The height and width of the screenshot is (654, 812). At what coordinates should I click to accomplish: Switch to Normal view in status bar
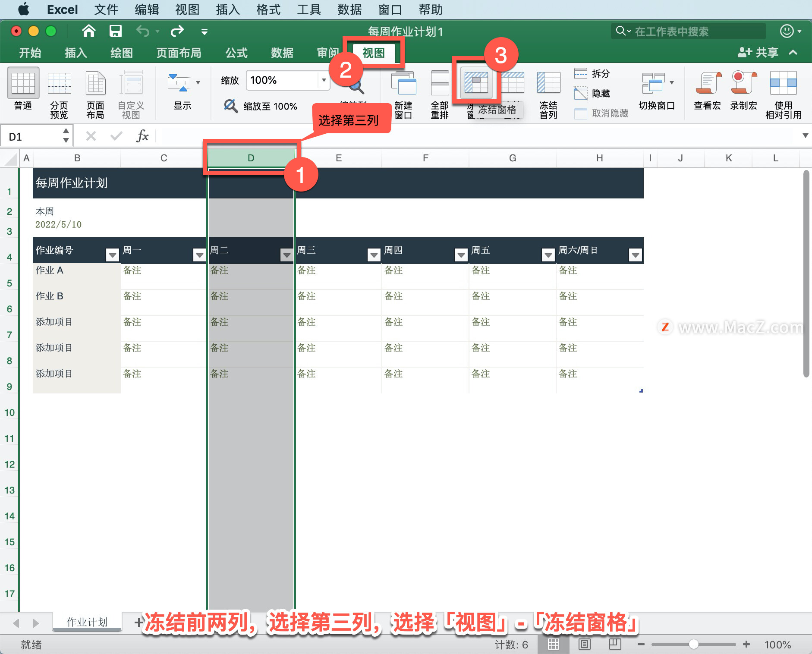coord(554,645)
